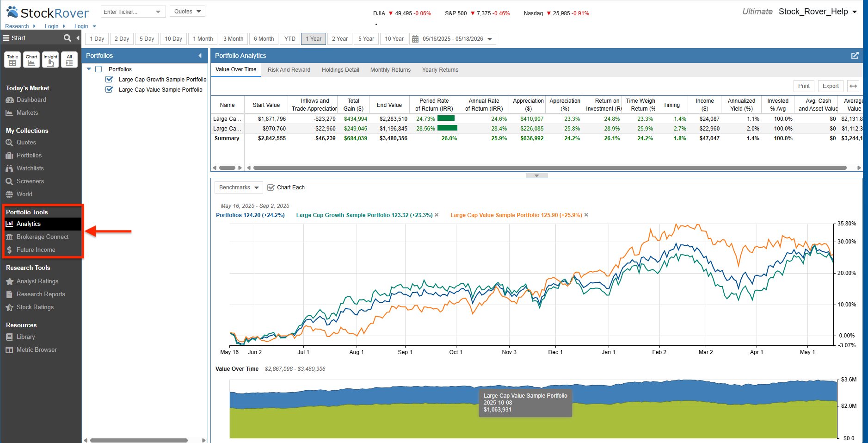Uncheck Large Cap Value Sample Portfolio
The image size is (868, 443).
click(109, 89)
